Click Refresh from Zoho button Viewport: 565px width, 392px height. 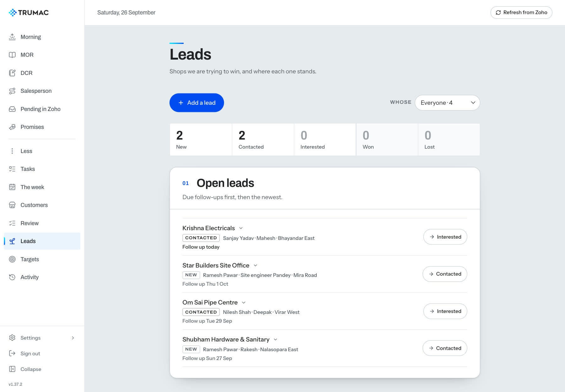(x=521, y=13)
